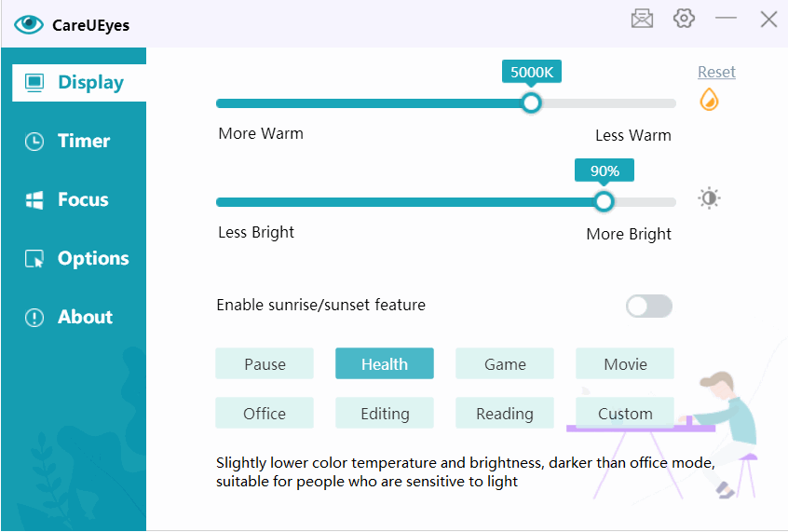Choose the Movie mode preset

(625, 363)
